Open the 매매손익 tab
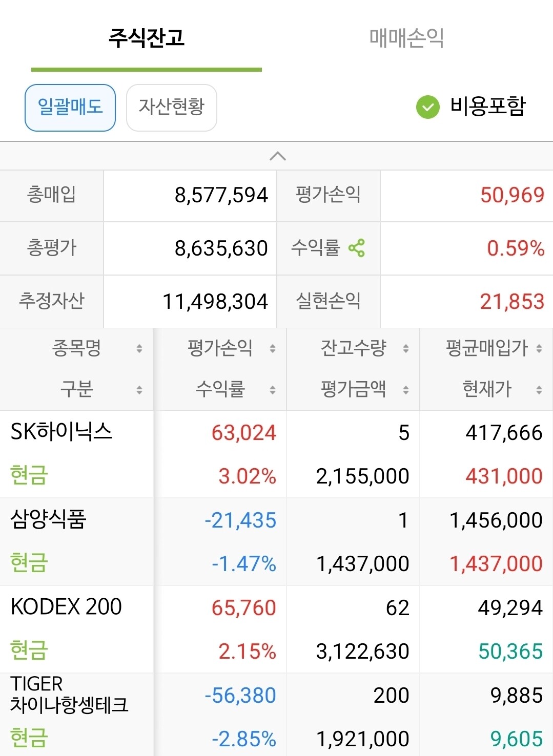Viewport: 553px width, 756px height. (x=406, y=38)
